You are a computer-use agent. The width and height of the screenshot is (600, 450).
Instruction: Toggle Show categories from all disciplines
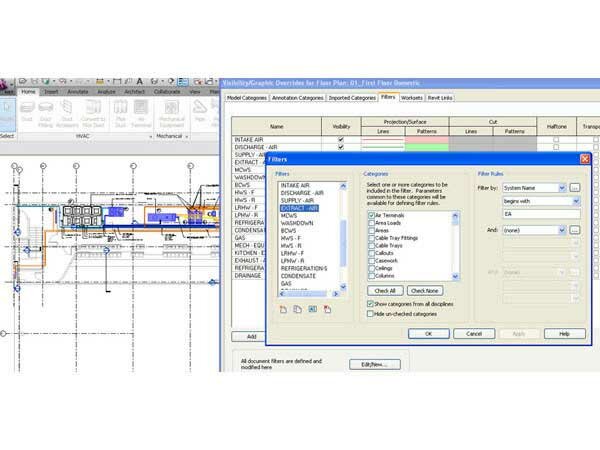coord(370,304)
